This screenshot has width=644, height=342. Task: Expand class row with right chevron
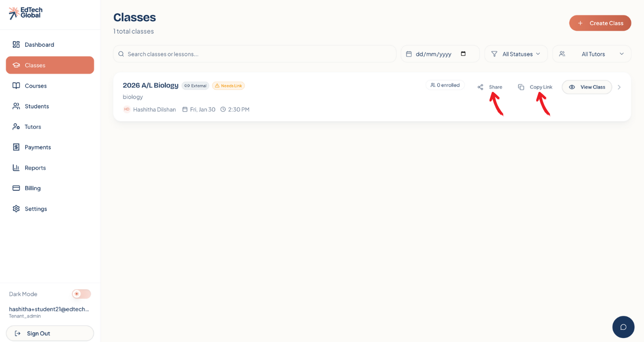(x=619, y=87)
